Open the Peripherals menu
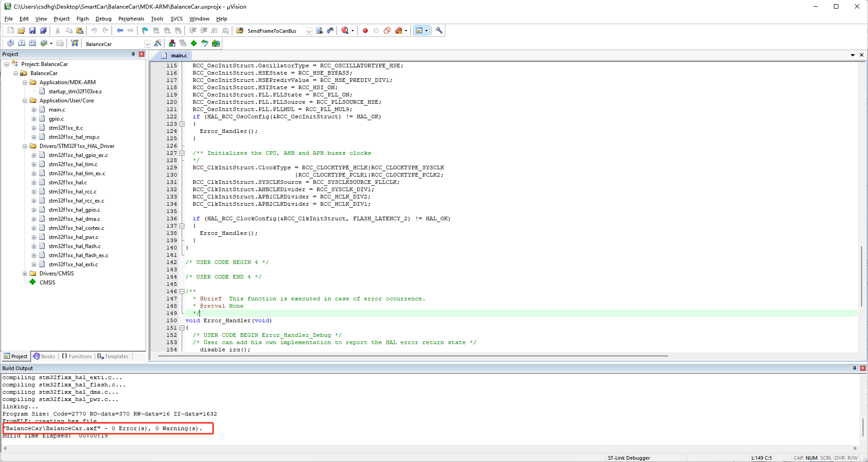 pyautogui.click(x=131, y=19)
